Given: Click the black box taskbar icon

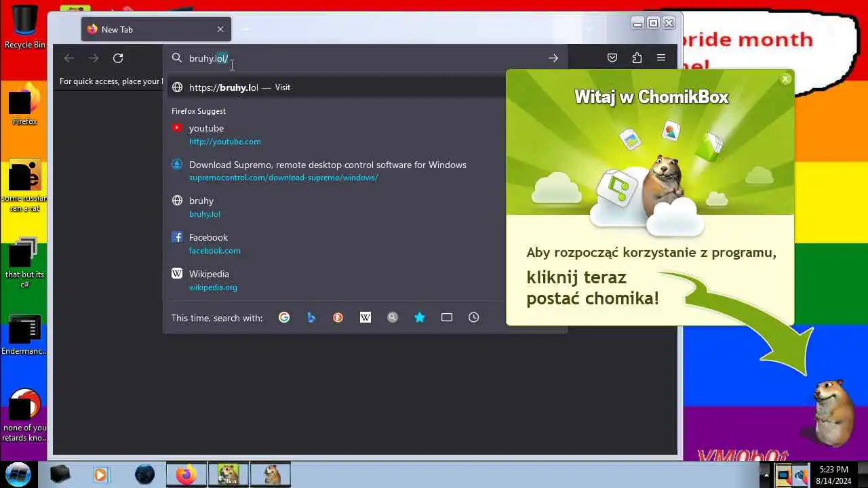Looking at the screenshot, I should 60,474.
